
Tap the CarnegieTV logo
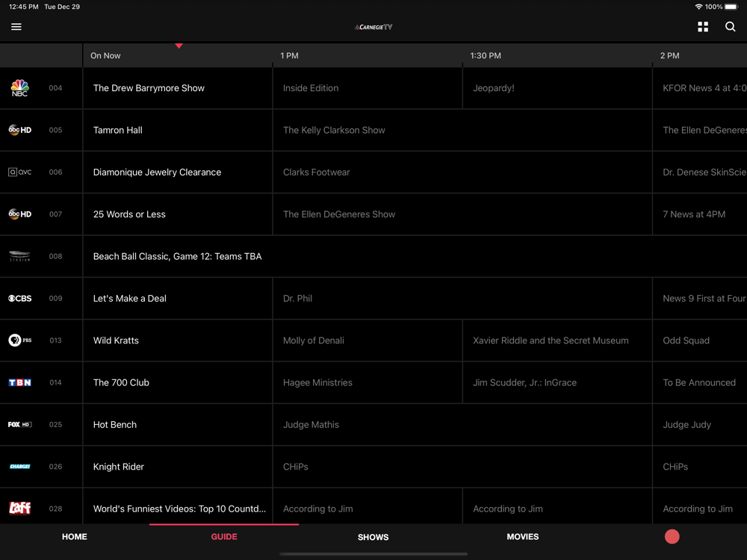point(373,27)
